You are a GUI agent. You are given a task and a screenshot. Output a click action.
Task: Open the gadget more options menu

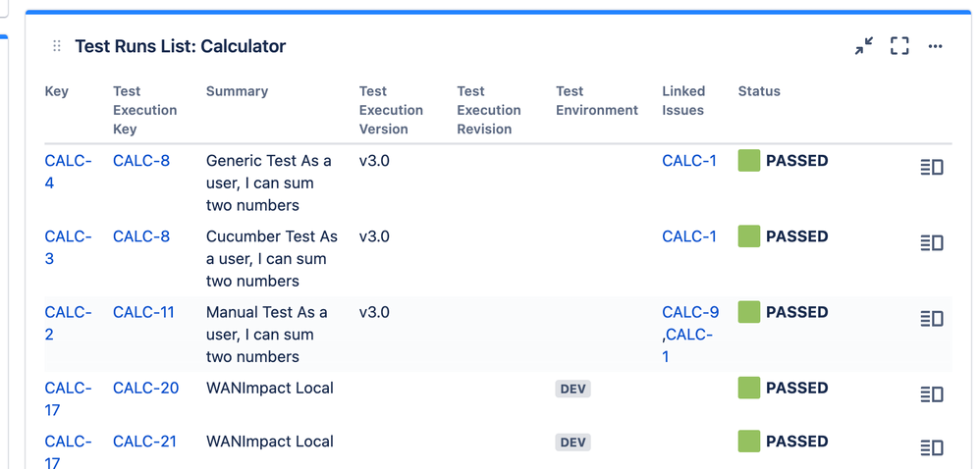935,46
